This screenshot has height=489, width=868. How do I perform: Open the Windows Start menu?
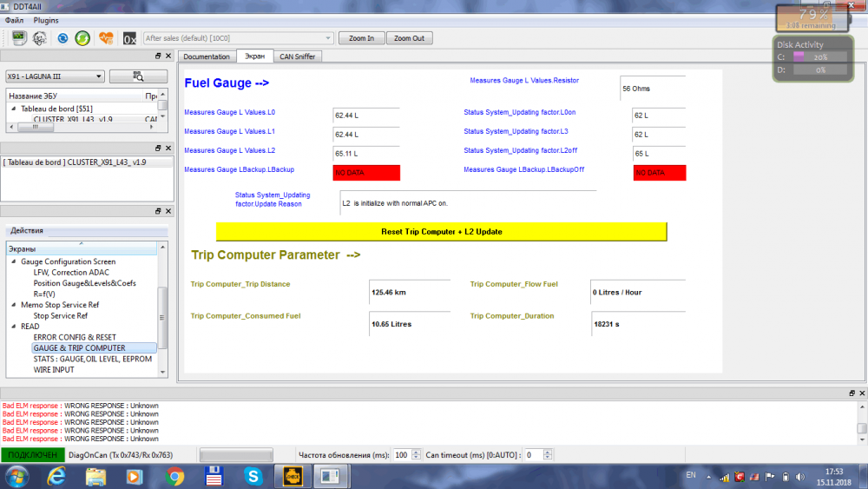coord(16,476)
